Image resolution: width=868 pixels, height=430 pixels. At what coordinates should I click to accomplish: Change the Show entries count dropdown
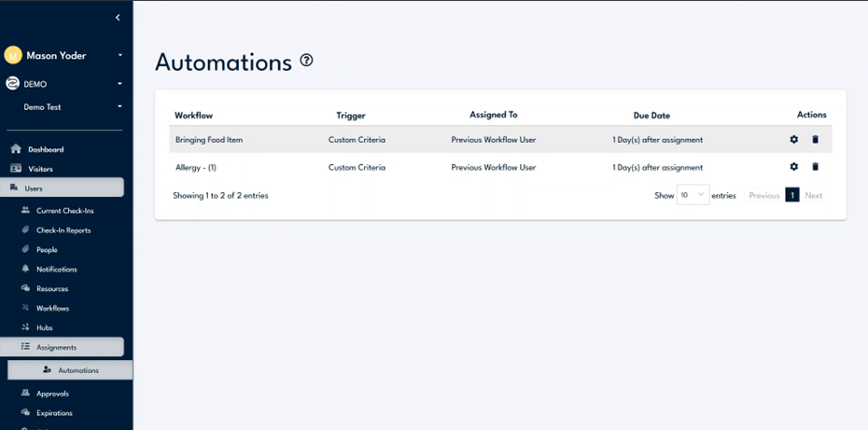[x=693, y=195]
